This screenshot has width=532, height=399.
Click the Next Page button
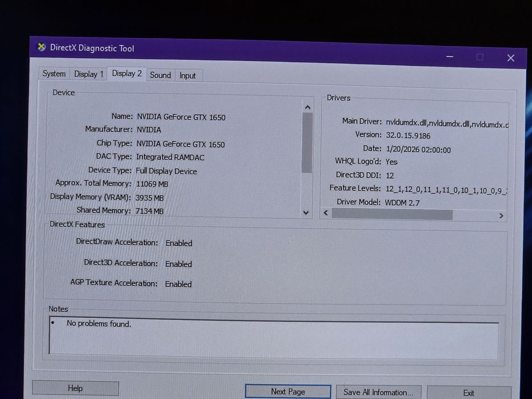288,392
